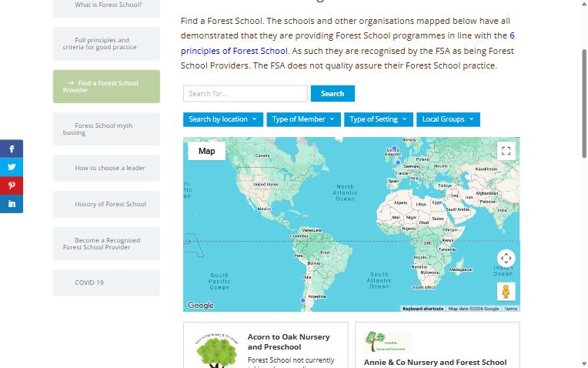Open map camera pan controls
The height and width of the screenshot is (368, 588).
(506, 258)
